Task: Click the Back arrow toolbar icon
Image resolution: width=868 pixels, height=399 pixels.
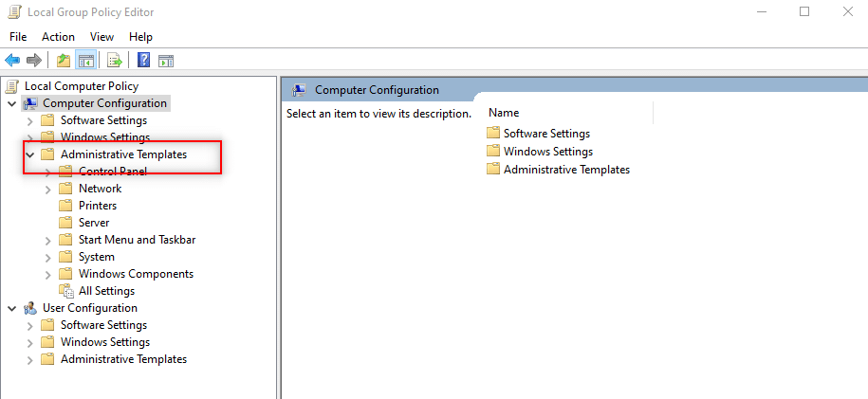Action: pyautogui.click(x=12, y=61)
